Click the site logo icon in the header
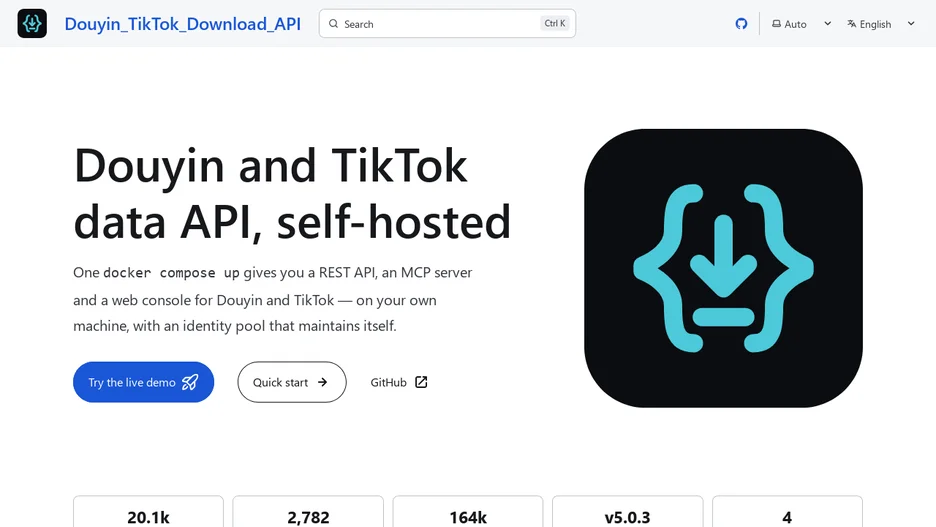This screenshot has height=527, width=936. pyautogui.click(x=32, y=24)
